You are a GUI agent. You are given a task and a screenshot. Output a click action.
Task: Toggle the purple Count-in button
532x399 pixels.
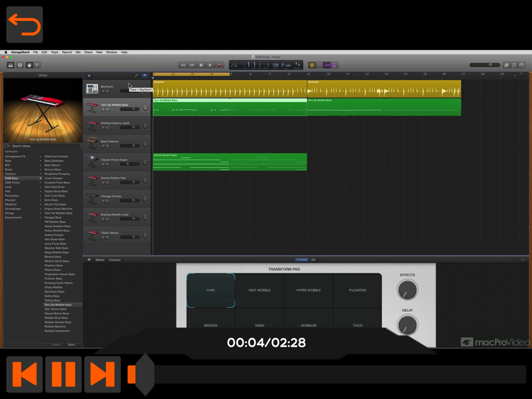tap(327, 65)
